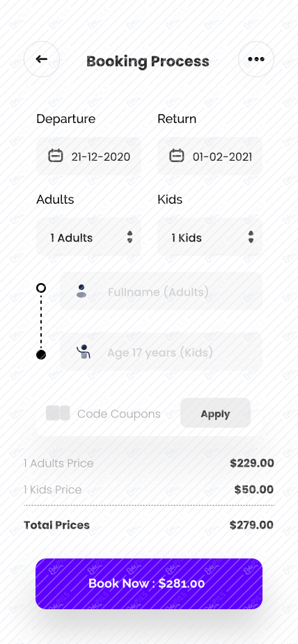Tap the back arrow button
The width and height of the screenshot is (298, 644).
(x=42, y=59)
